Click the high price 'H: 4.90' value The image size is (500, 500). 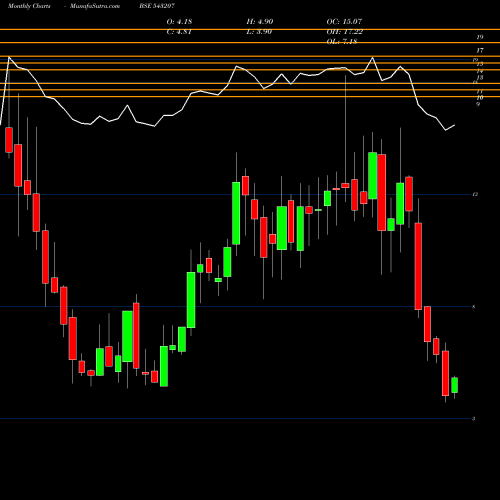[x=260, y=22]
